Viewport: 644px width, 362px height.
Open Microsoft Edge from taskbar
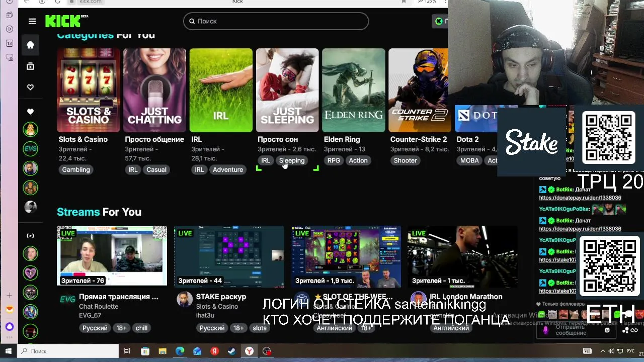[x=180, y=351]
